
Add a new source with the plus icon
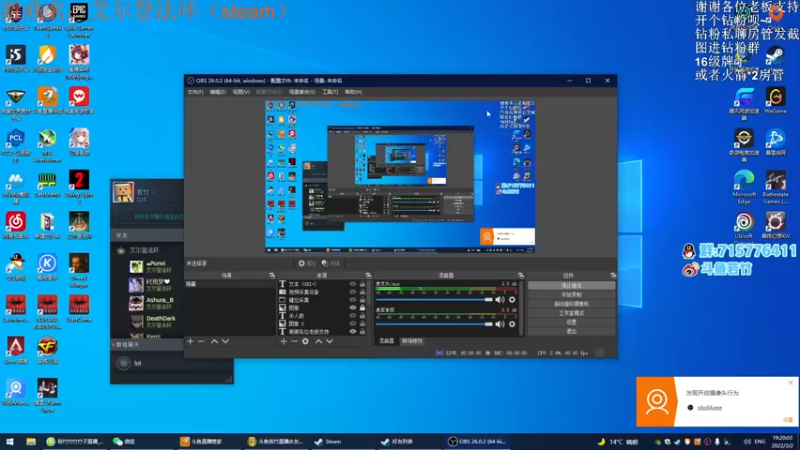click(284, 341)
